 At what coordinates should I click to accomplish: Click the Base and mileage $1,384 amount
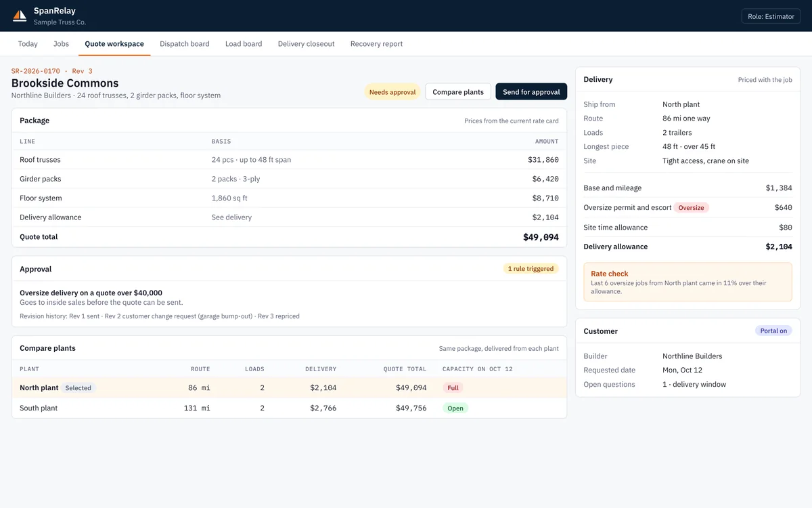point(779,188)
